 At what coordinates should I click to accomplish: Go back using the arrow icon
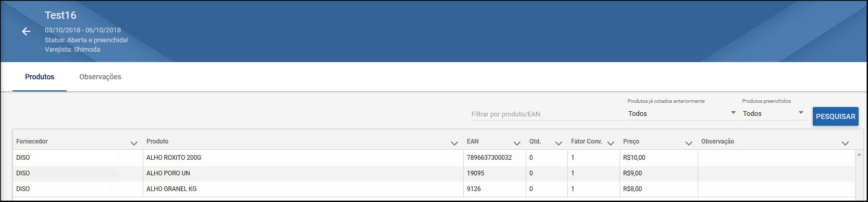pos(26,31)
